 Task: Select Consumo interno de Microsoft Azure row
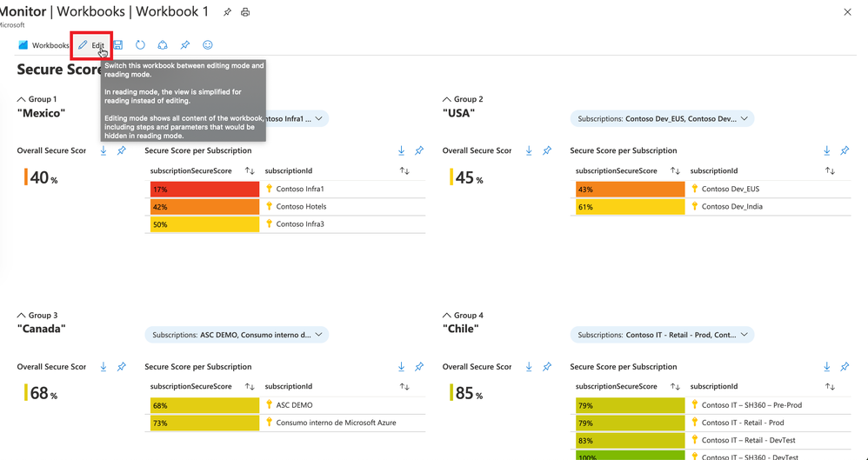tap(285, 423)
